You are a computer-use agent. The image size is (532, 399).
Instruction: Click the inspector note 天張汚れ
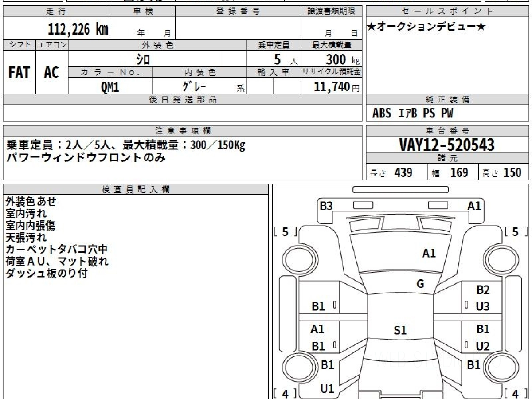[x=26, y=238]
